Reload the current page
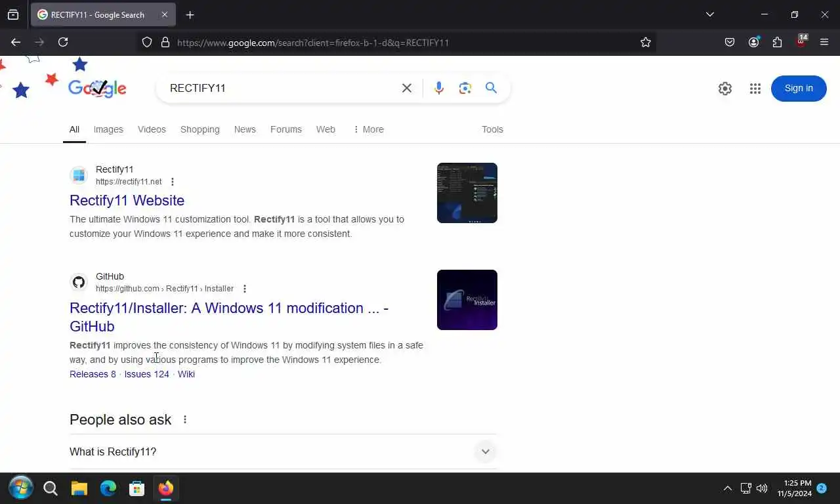 [x=63, y=42]
